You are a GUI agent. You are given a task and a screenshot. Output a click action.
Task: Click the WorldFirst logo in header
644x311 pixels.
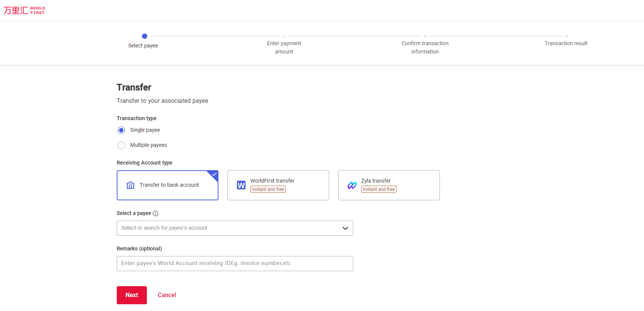coord(24,11)
